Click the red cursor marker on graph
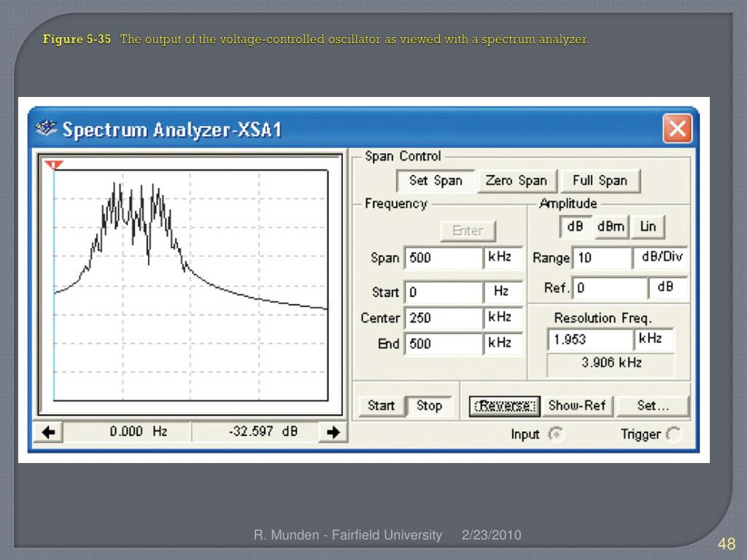 [54, 166]
